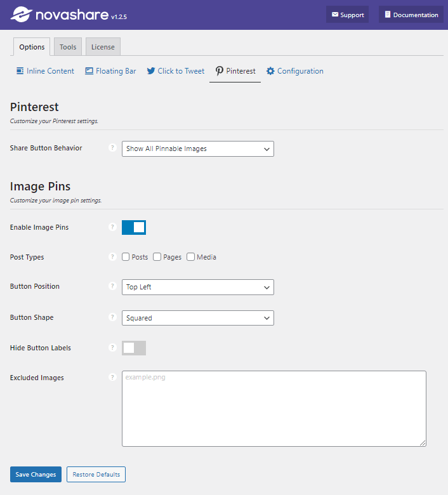Click the document icon on Documentation

tap(388, 15)
